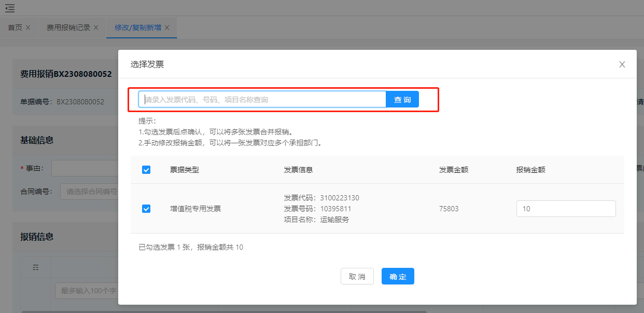This screenshot has height=313, width=644.
Task: Switch to the 费用报销记录 tab
Action: [x=68, y=28]
